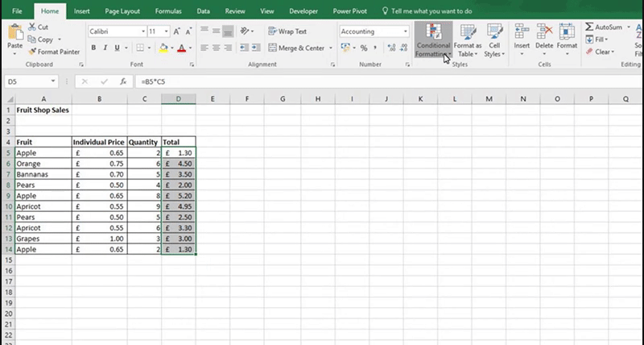Toggle Bold formatting
Screen dimensions: 644x345
coord(94,48)
